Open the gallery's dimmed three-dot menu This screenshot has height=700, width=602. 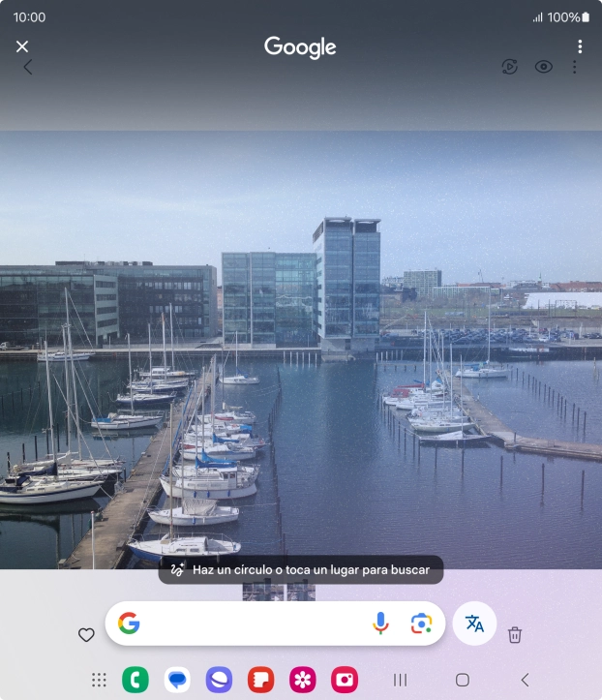(575, 68)
